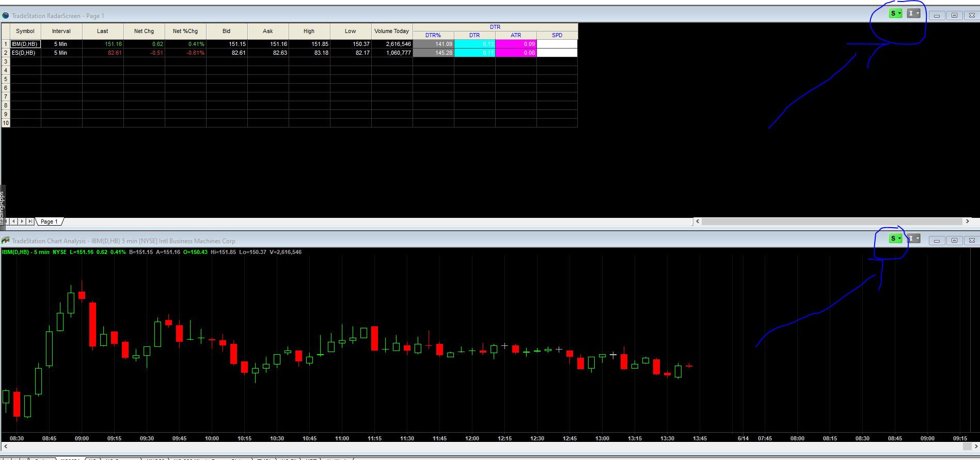Click RadarScreen horizontal scrollbar left arrow
This screenshot has width=980, height=460.
(x=698, y=221)
